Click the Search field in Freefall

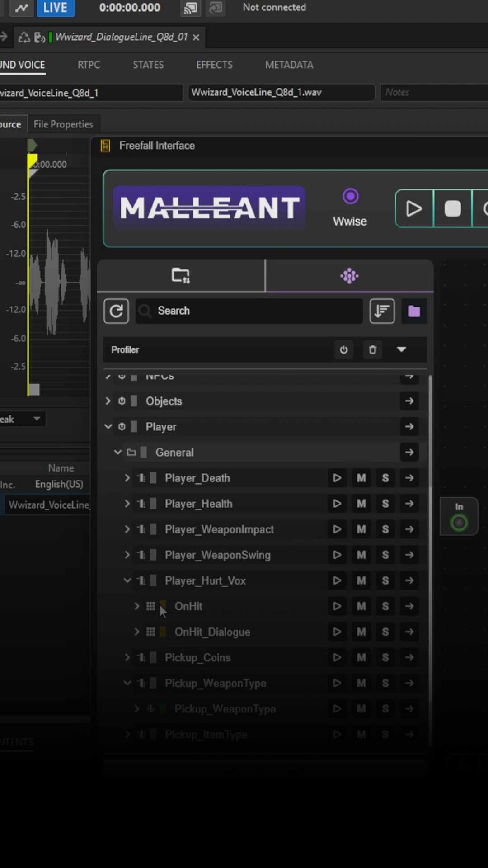click(249, 311)
